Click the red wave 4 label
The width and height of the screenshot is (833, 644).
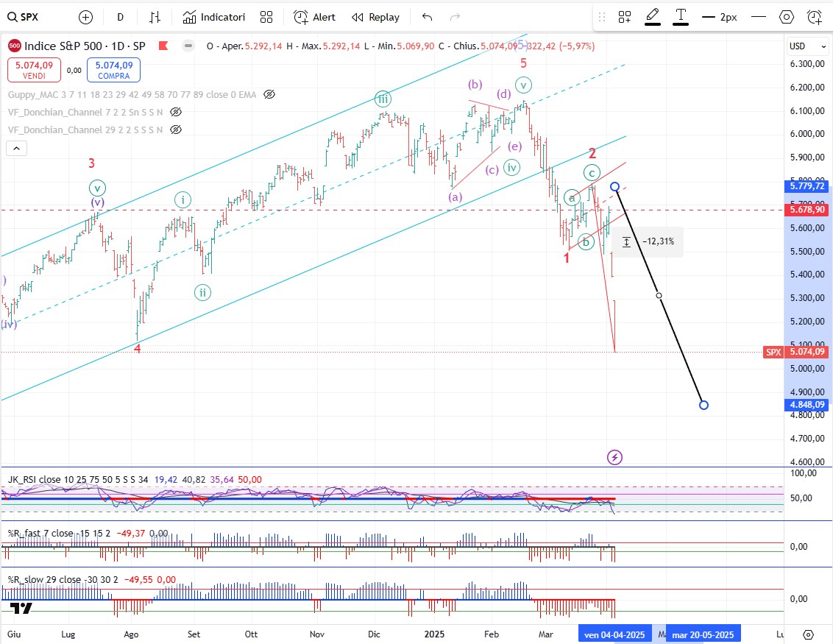point(137,349)
